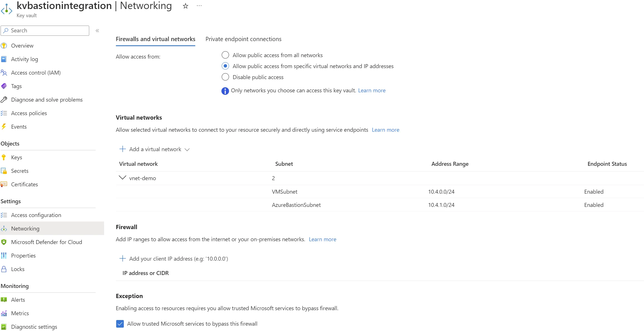
Task: Collapse the vnet-demo row chevron
Action: coord(122,178)
